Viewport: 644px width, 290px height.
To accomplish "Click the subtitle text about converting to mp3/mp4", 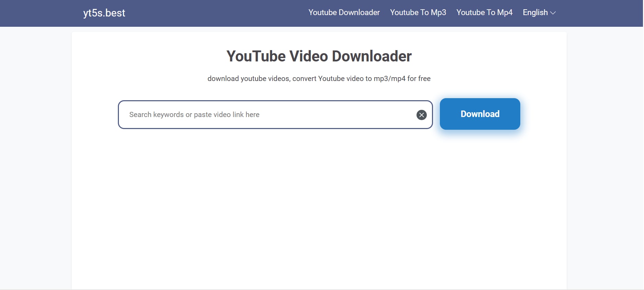I will 319,79.
